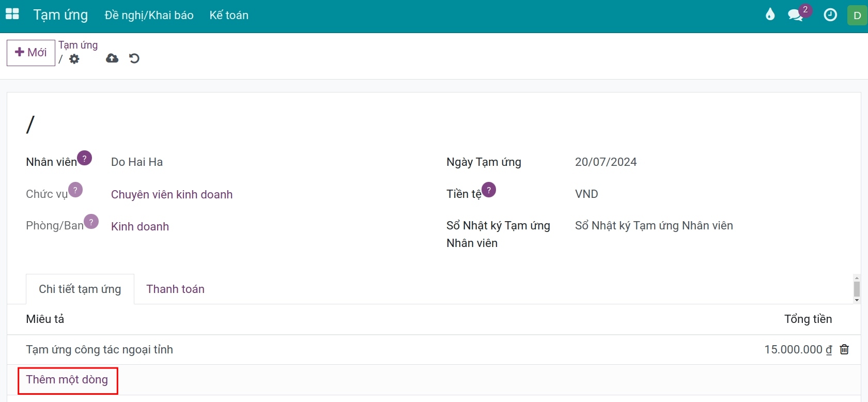Select the Chi tiết tạm ứng tab
868x402 pixels.
pos(80,289)
